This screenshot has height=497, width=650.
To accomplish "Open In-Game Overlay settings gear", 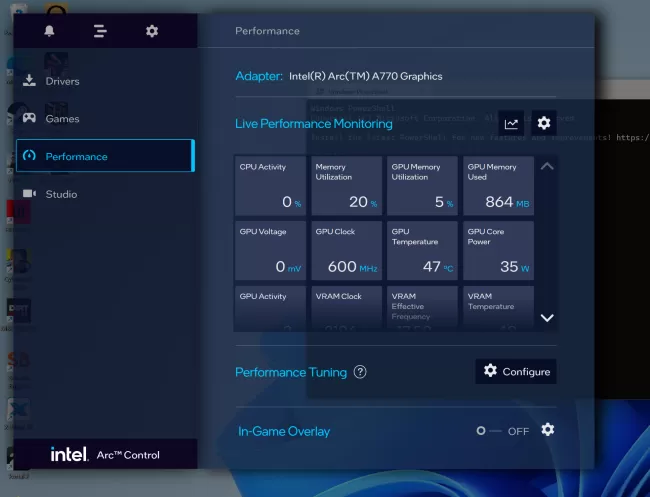I will tap(547, 430).
